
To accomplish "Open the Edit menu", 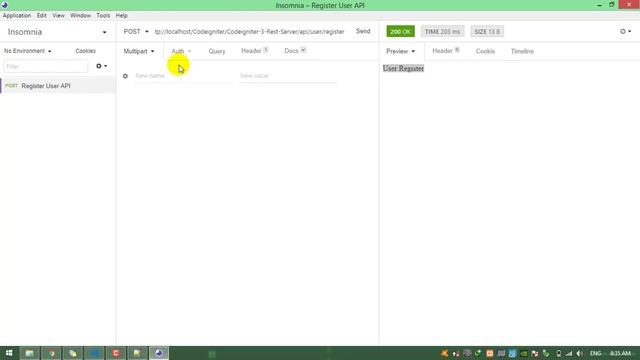I will coord(42,16).
